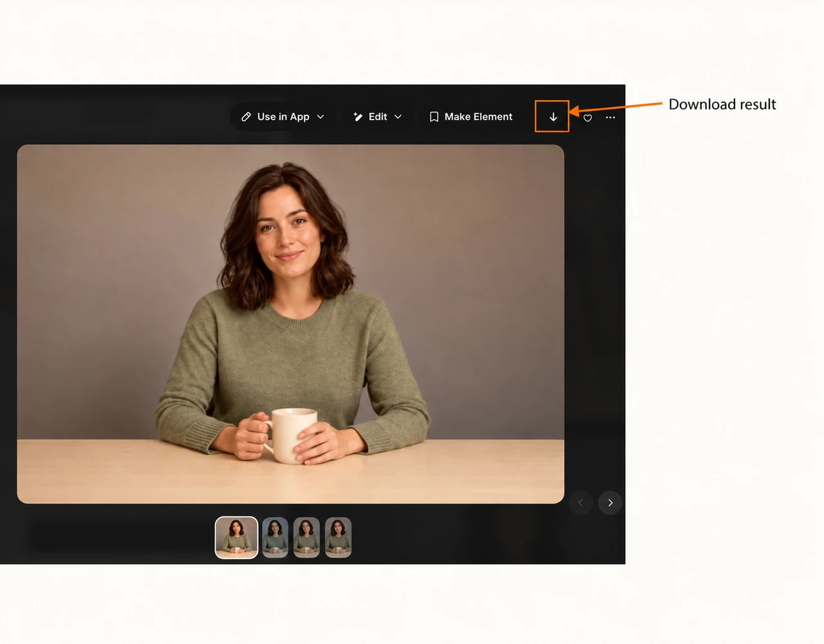Select the first selected thumbnail variation
824x644 pixels.
(236, 537)
